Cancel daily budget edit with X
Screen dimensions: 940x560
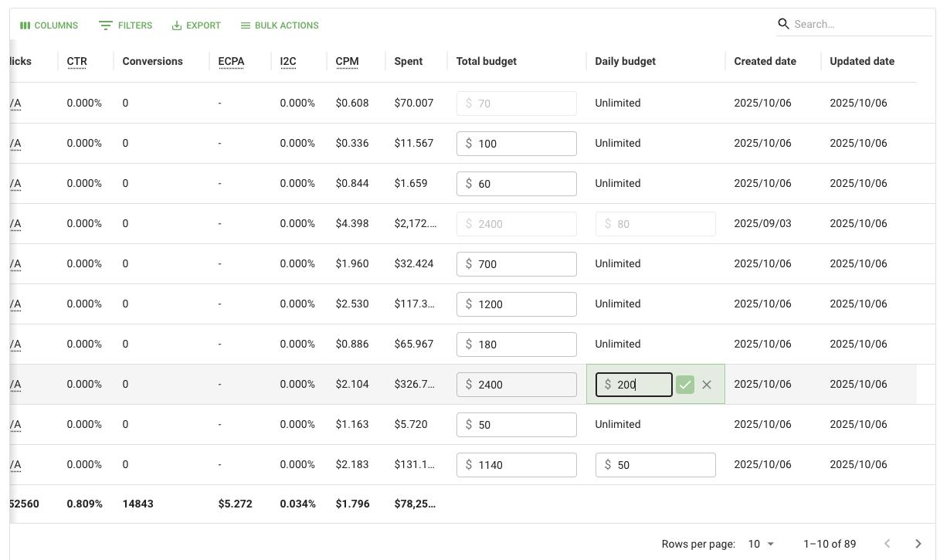(707, 385)
